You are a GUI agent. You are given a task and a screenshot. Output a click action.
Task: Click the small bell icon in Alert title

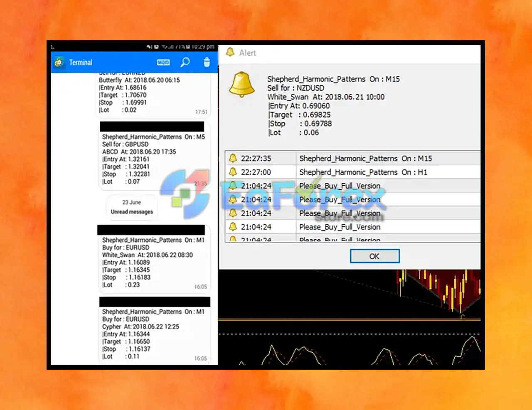[230, 52]
